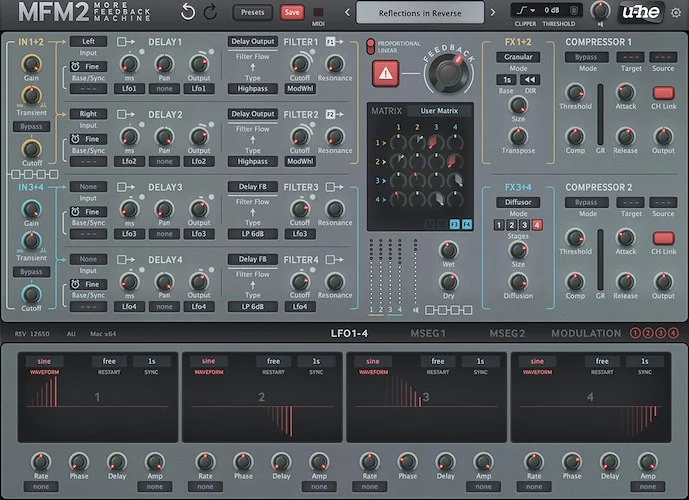
Task: Click the Delay1 ms 'Lfo1' modulation button
Action: pos(129,88)
